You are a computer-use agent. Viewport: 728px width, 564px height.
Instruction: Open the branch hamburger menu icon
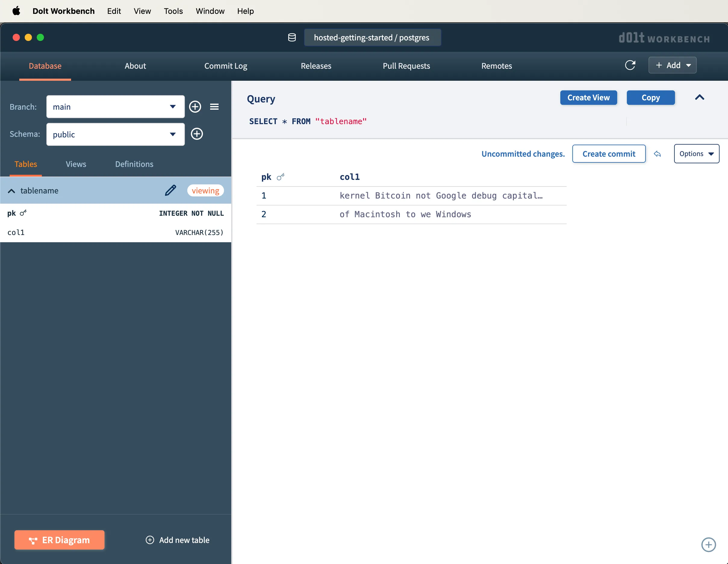click(214, 107)
